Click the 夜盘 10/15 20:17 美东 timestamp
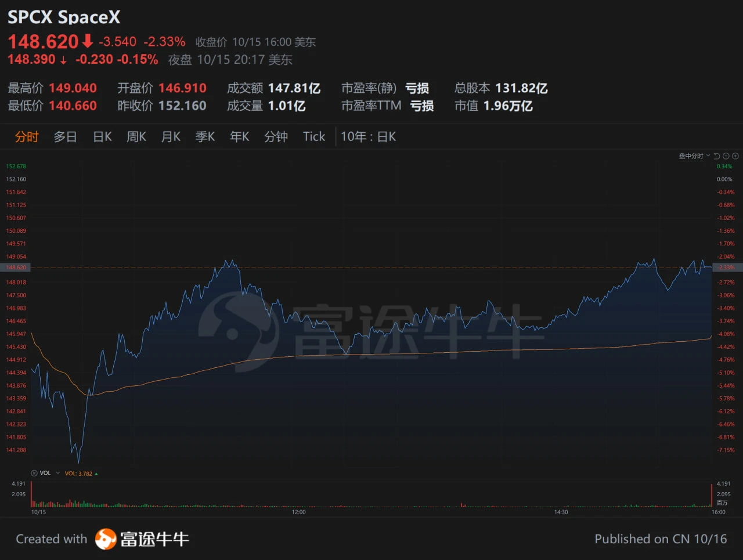 coord(230,60)
